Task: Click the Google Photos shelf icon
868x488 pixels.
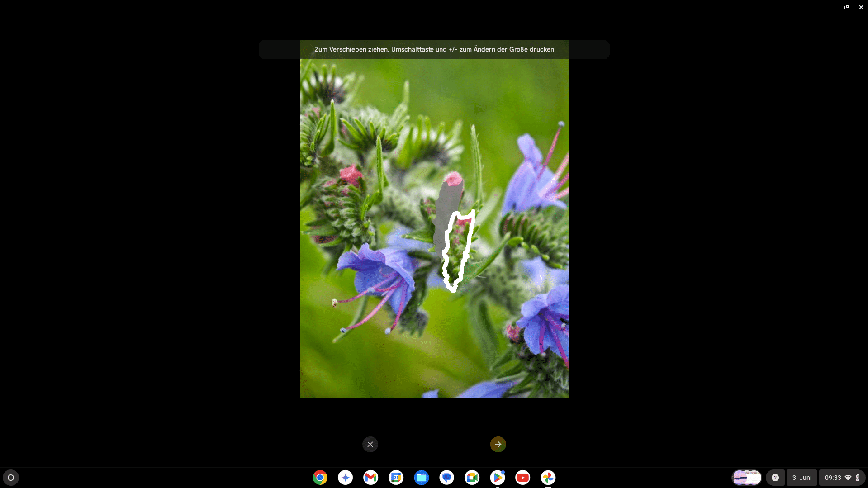Action: [548, 478]
